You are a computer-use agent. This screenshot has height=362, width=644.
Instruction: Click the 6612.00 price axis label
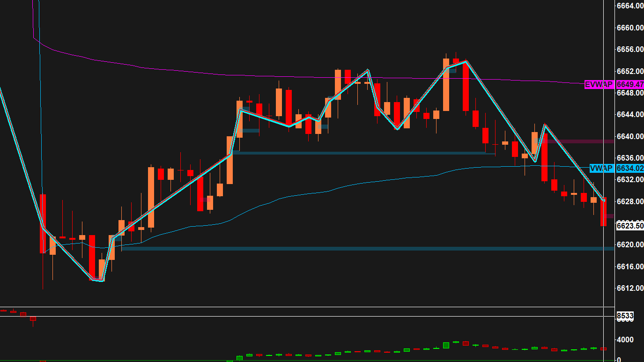coord(629,288)
